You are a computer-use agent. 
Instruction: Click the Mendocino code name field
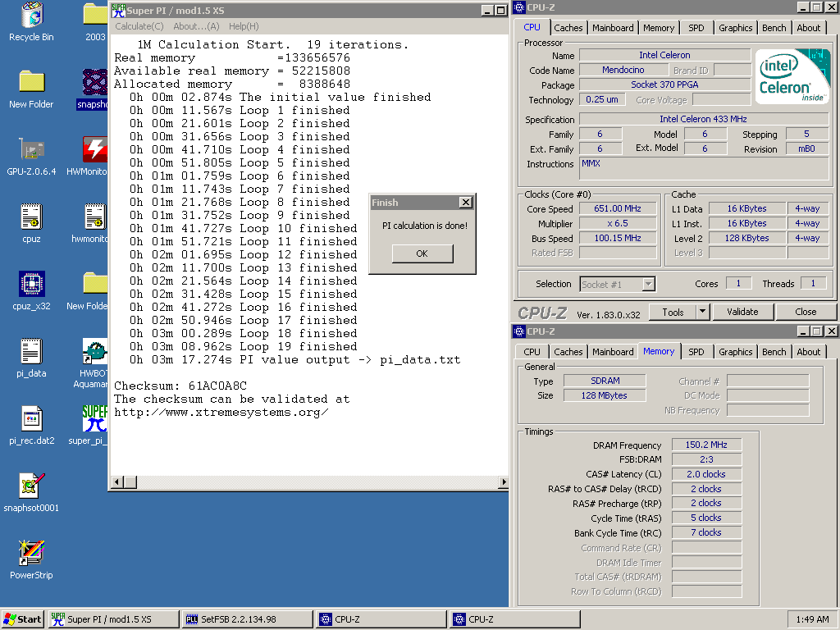pyautogui.click(x=623, y=70)
